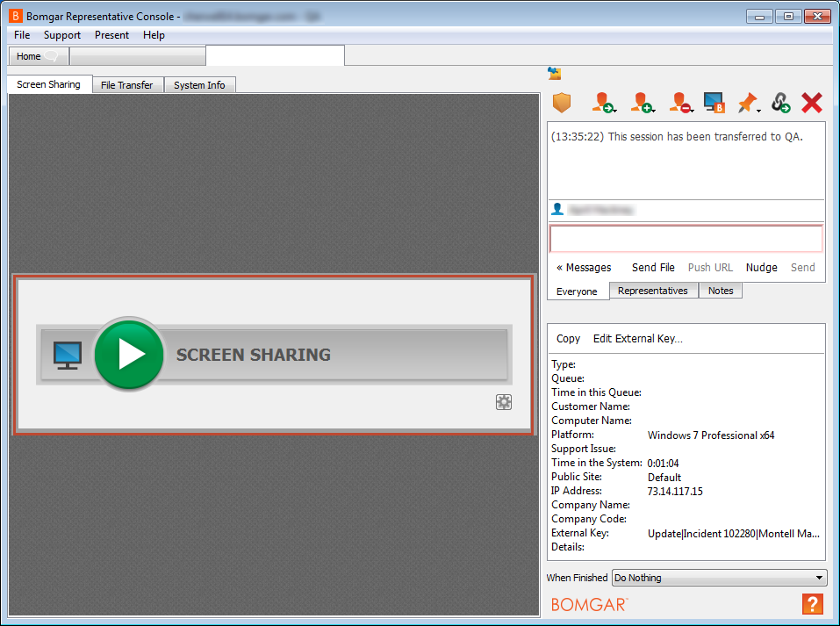Screen dimensions: 840x626
Task: Click the remove member minus icon
Action: (680, 104)
